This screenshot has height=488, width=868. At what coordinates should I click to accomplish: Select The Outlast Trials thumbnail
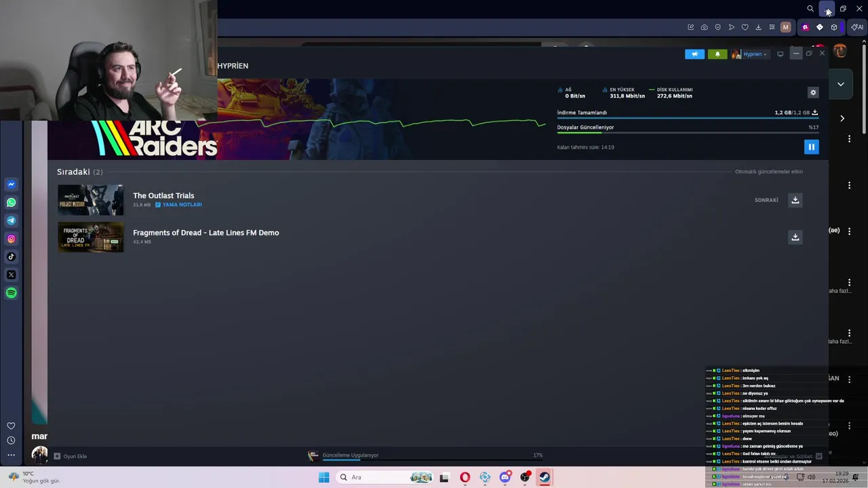pos(90,200)
